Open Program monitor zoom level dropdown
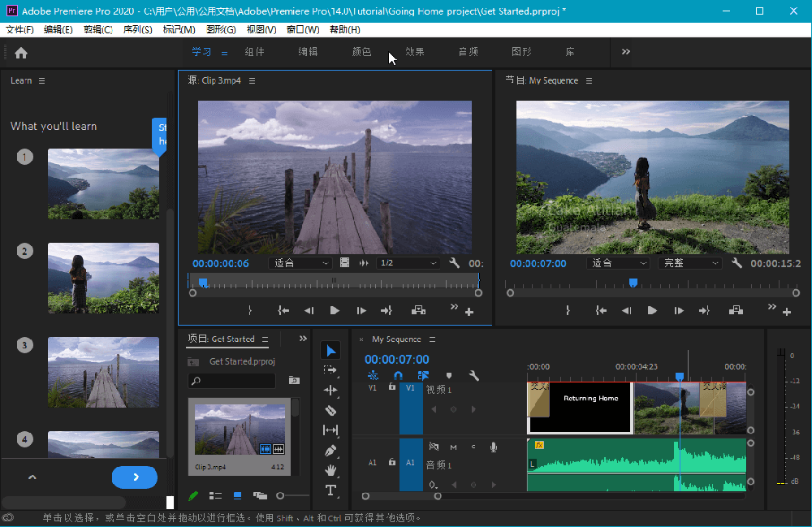Viewport: 812px width, 527px height. tap(618, 263)
